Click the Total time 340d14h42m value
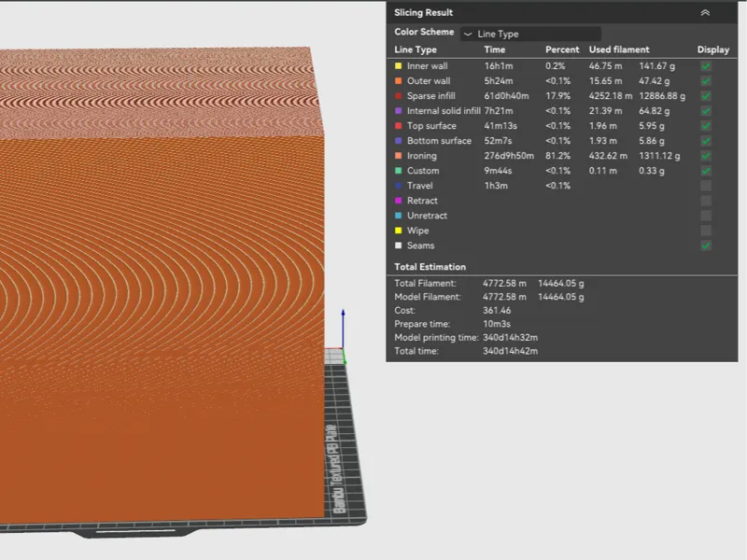747x560 pixels. [x=510, y=351]
